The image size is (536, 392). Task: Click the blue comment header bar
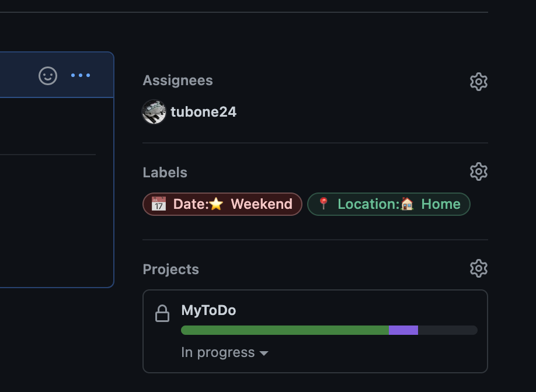click(18, 75)
